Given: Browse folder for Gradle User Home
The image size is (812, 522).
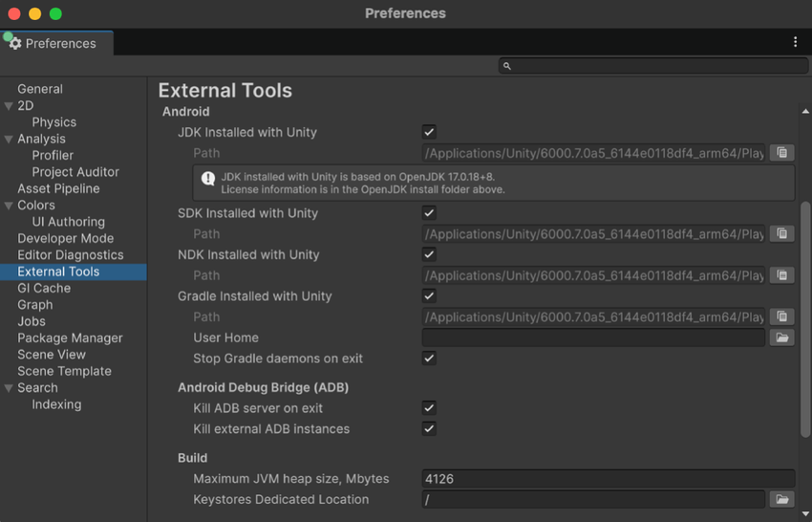Looking at the screenshot, I should [x=782, y=337].
